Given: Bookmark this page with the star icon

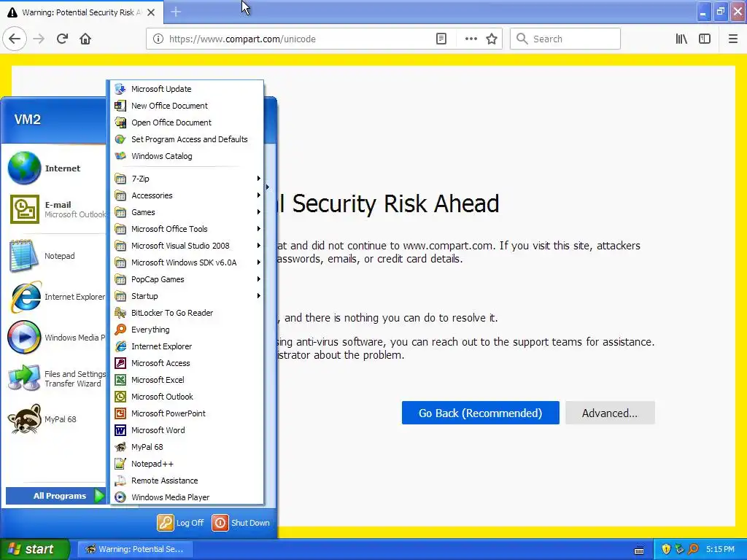Looking at the screenshot, I should point(492,39).
